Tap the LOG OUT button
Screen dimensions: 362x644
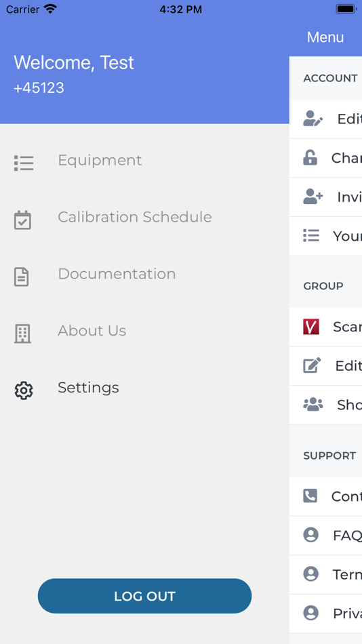pos(144,596)
